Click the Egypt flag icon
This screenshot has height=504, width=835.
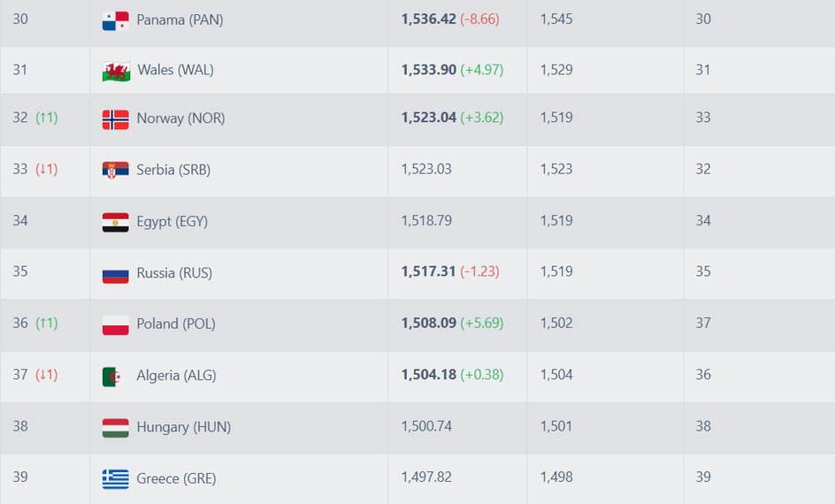(115, 222)
